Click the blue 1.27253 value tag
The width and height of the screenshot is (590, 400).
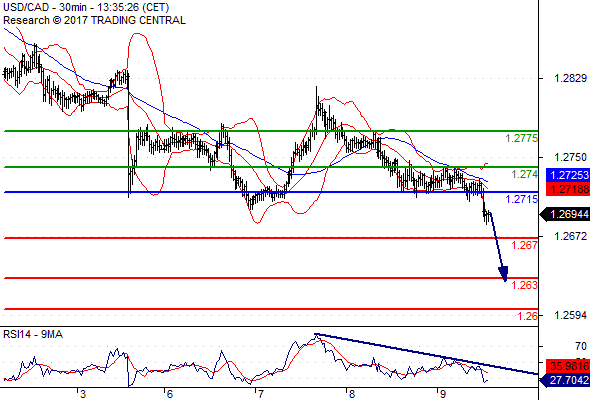pyautogui.click(x=568, y=175)
